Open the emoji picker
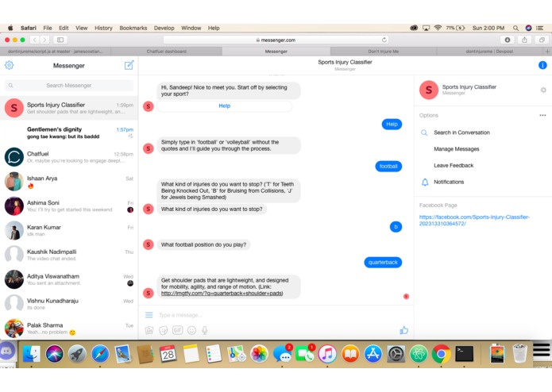The image size is (552, 392). [x=191, y=330]
